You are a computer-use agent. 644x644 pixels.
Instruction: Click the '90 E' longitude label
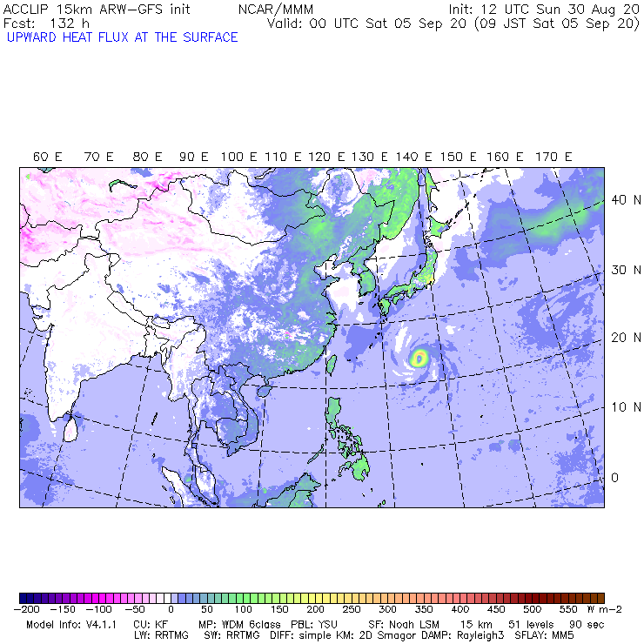[194, 157]
